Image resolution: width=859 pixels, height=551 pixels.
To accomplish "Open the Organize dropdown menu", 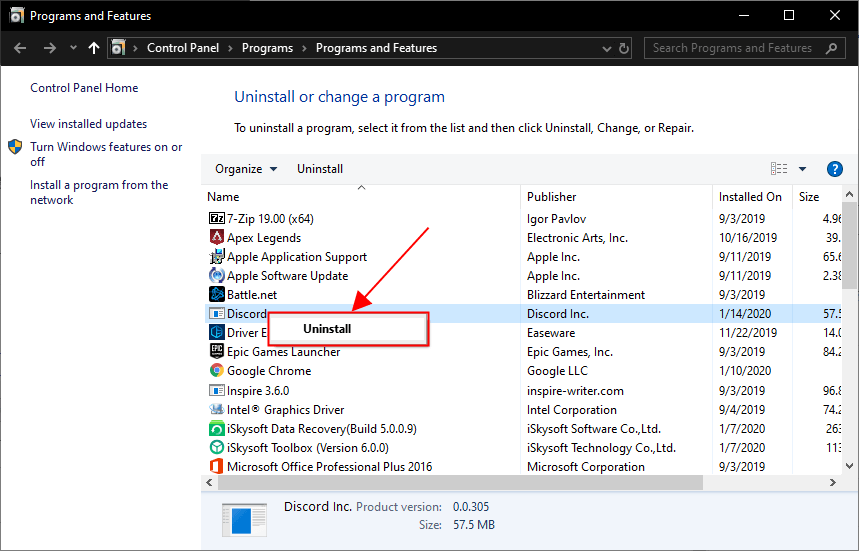I will point(246,169).
